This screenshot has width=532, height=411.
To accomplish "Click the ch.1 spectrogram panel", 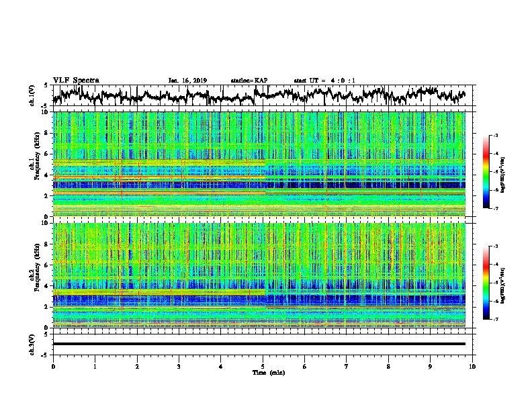I will click(259, 164).
